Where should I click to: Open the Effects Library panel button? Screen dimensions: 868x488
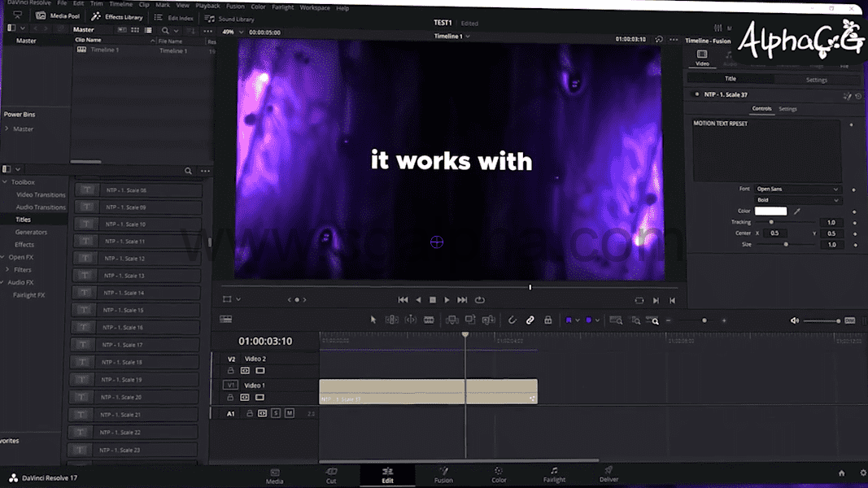[117, 17]
